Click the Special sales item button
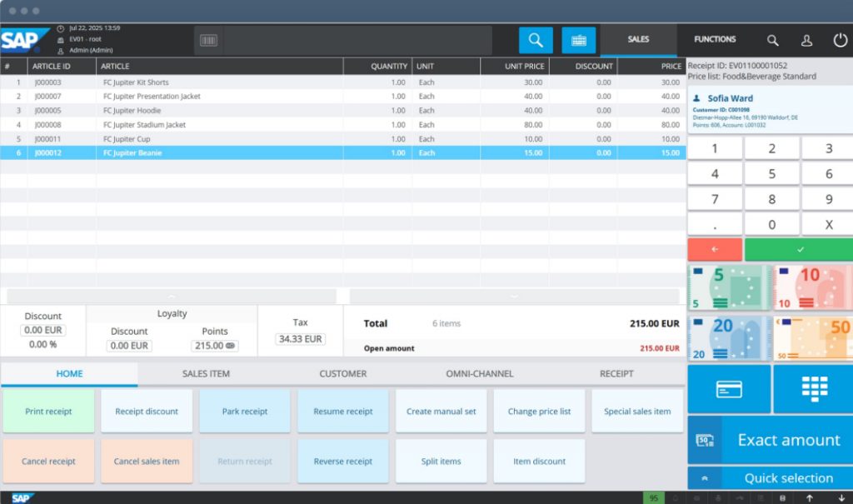This screenshot has width=853, height=504. [637, 412]
